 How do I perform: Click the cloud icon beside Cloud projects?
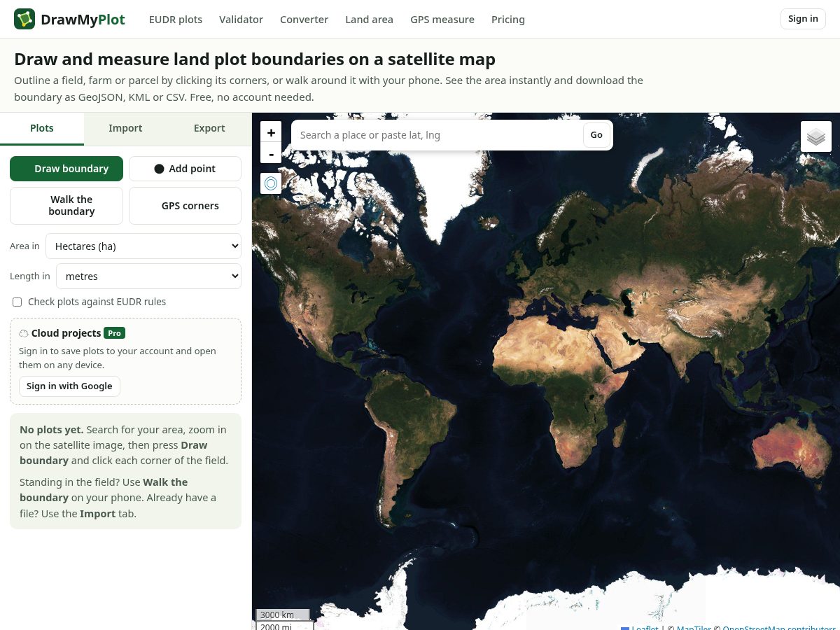(24, 333)
